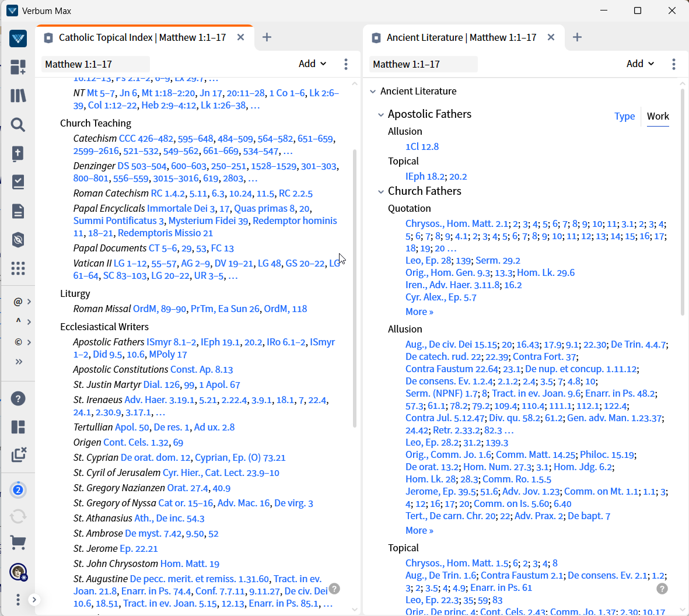This screenshot has height=616, width=689.
Task: Open the Documents page icon
Action: (x=18, y=211)
